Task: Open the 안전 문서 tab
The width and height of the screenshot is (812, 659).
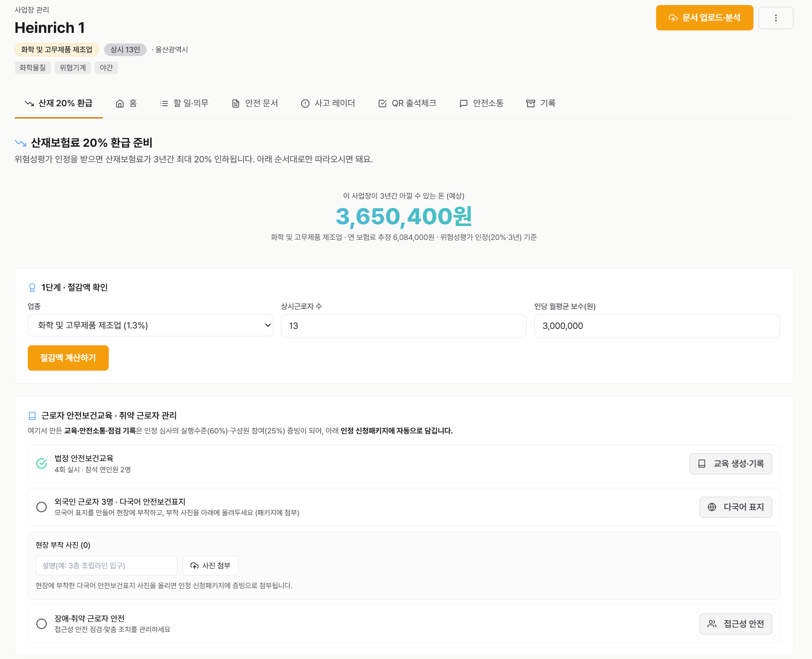Action: point(255,103)
